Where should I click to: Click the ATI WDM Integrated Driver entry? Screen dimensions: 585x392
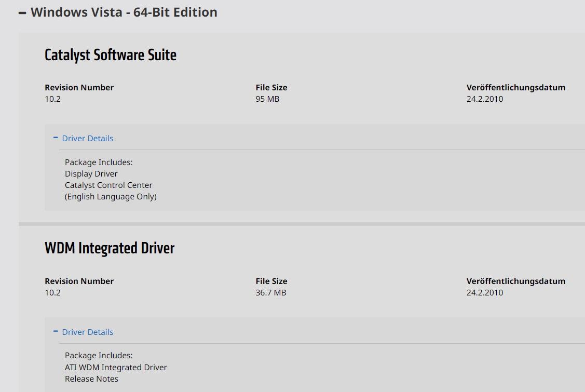[116, 368]
